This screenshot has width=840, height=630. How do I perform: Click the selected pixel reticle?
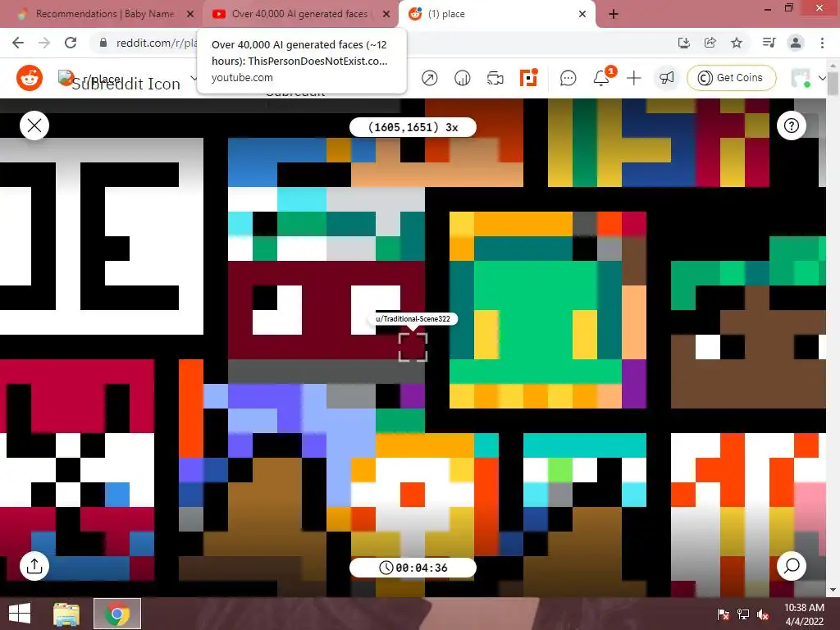413,347
